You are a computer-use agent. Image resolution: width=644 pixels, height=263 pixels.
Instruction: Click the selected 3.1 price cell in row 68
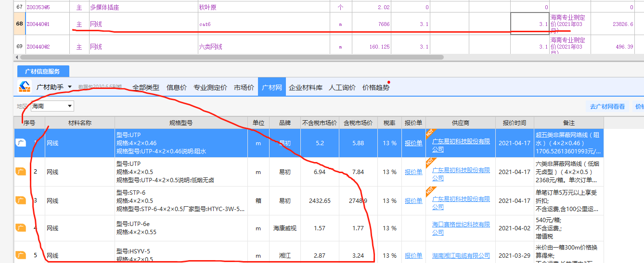point(530,24)
